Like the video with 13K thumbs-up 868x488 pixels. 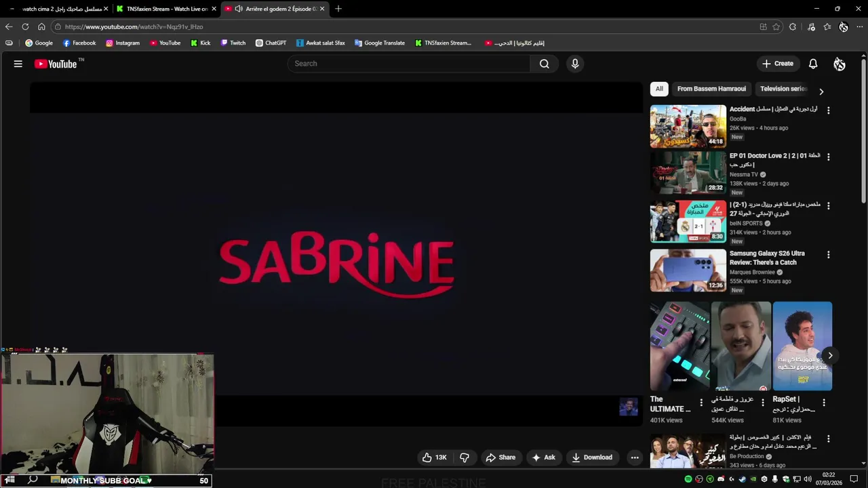(434, 457)
